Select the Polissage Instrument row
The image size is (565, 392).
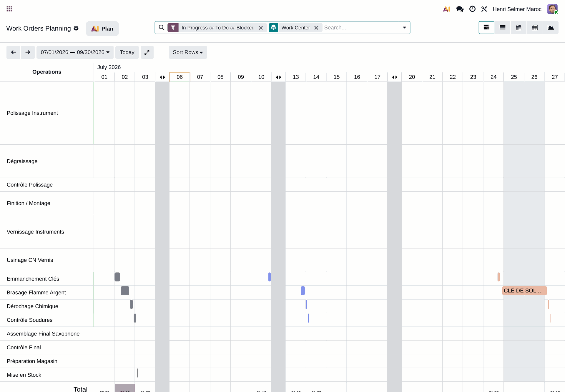[x=47, y=113]
